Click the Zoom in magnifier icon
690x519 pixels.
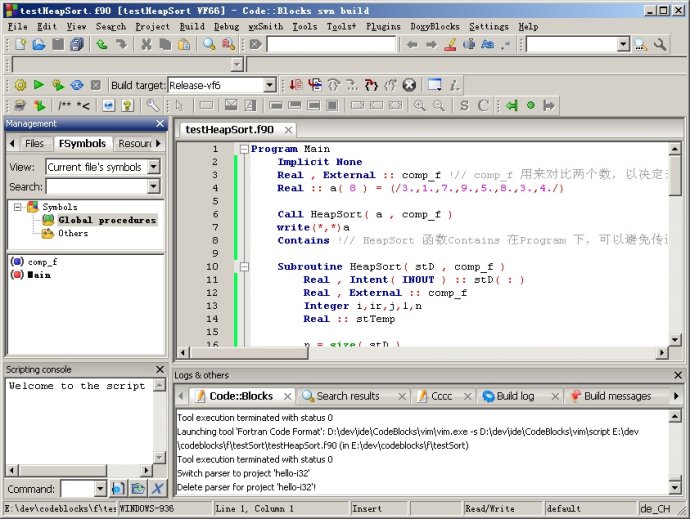420,105
